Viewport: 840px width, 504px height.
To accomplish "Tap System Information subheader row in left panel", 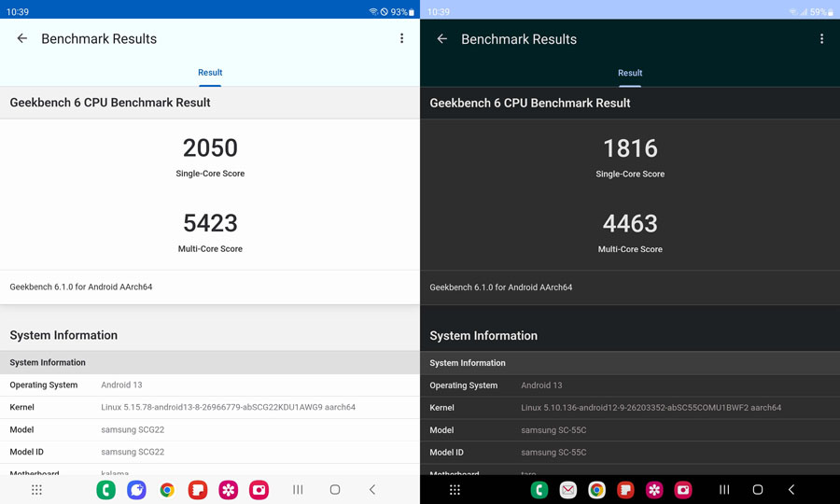I will point(210,363).
